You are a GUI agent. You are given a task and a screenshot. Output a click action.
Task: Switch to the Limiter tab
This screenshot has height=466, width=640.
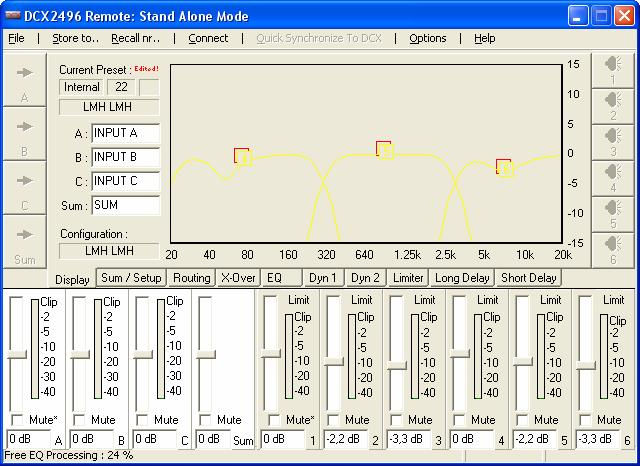pyautogui.click(x=408, y=278)
